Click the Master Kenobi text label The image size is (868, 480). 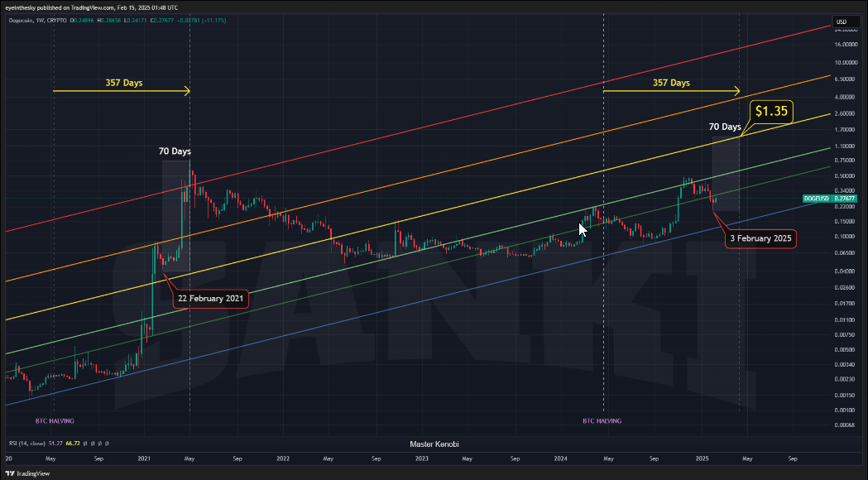pyautogui.click(x=434, y=444)
